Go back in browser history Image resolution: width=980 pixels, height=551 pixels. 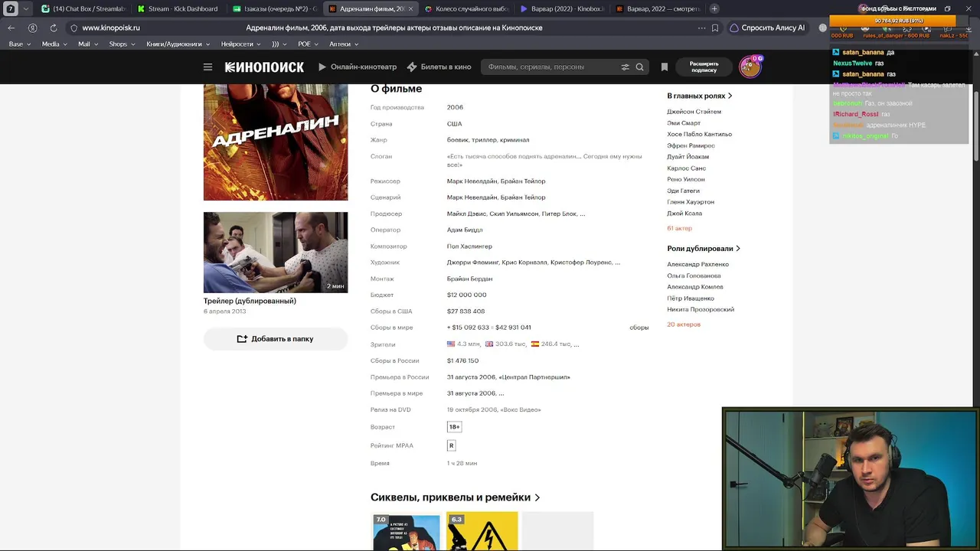point(11,28)
